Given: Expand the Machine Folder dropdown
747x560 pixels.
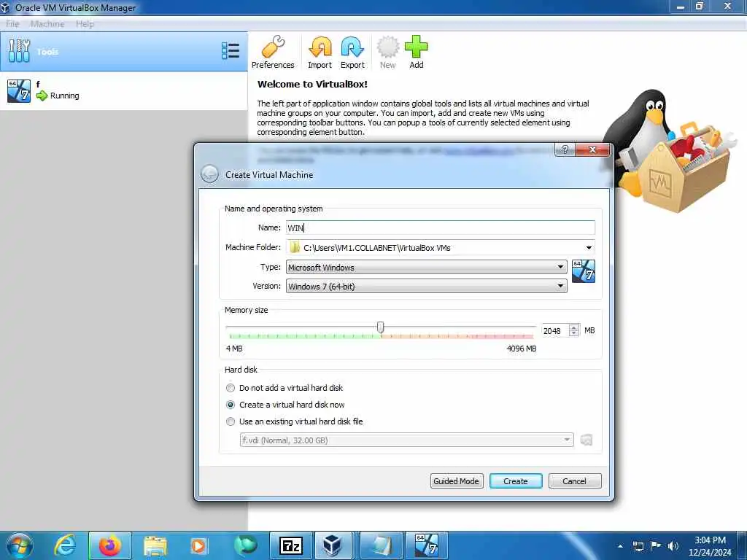Looking at the screenshot, I should pos(589,248).
